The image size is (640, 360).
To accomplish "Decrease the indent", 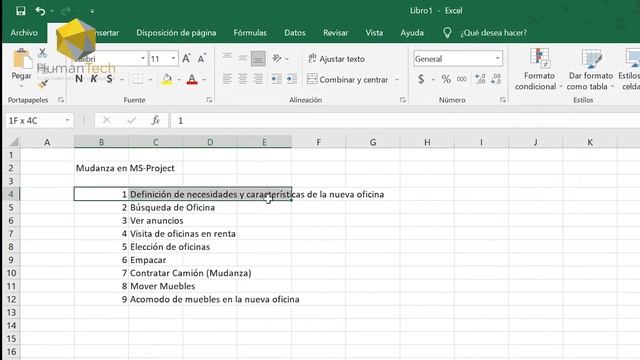I will pyautogui.click(x=276, y=79).
